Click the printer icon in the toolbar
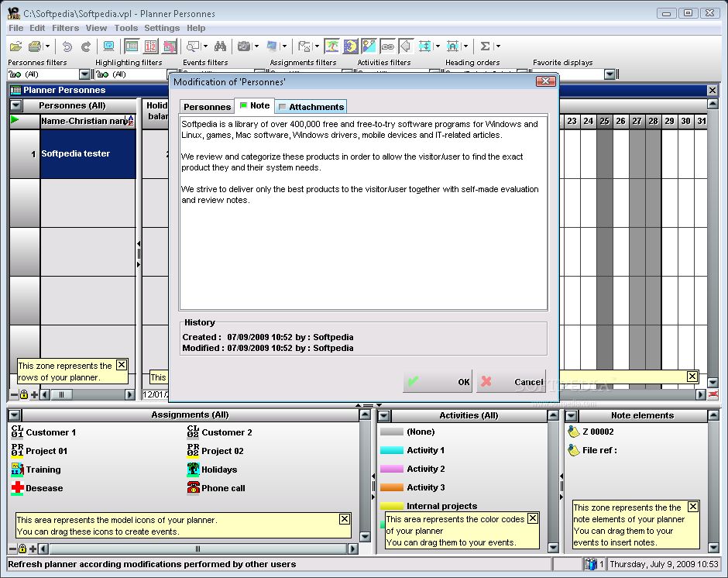 (x=35, y=46)
